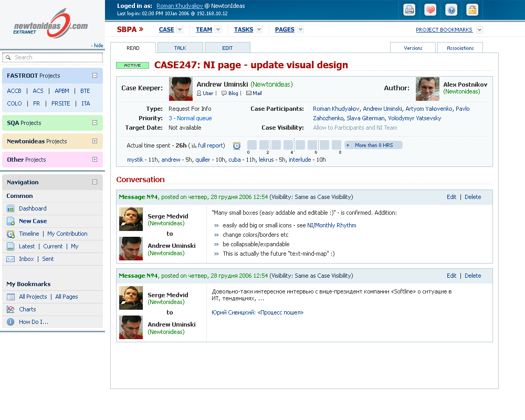Screen dimensions: 525x420
Task: Collapse the FASTROOT Projects panel
Action: pyautogui.click(x=94, y=76)
